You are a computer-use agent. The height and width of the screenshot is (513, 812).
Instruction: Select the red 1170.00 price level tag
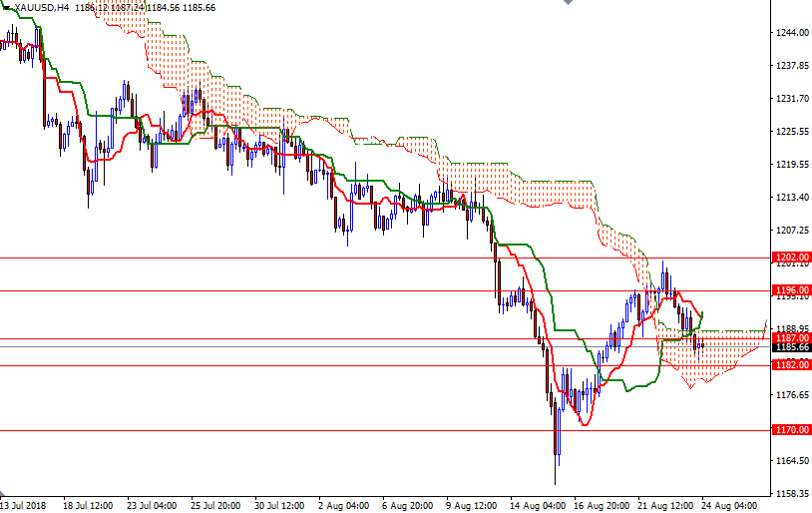(x=791, y=430)
